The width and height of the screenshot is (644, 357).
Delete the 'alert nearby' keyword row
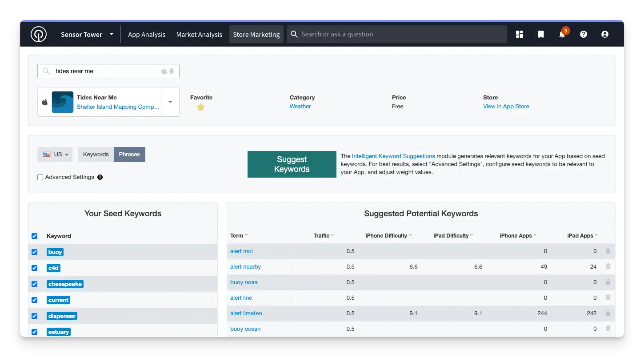pos(608,266)
